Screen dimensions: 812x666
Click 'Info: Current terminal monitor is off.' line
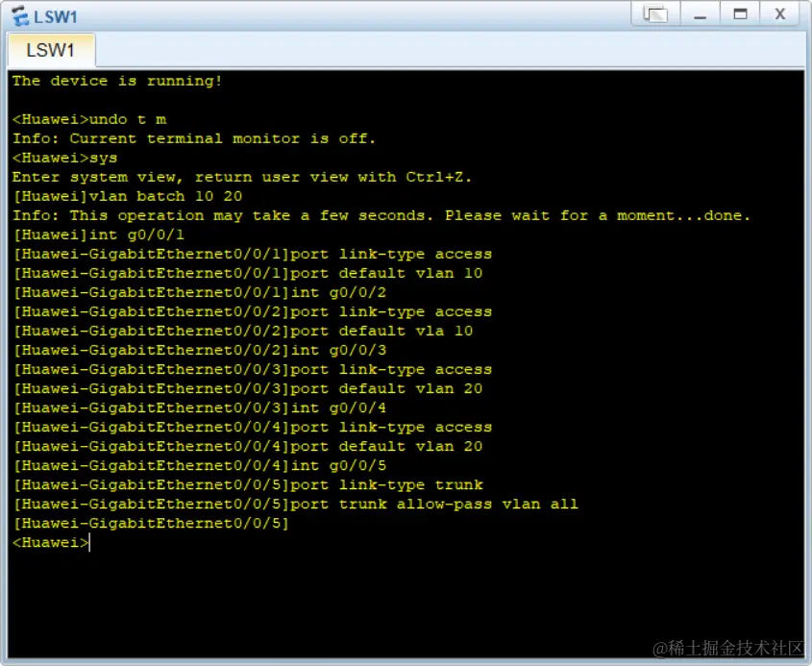pyautogui.click(x=194, y=138)
